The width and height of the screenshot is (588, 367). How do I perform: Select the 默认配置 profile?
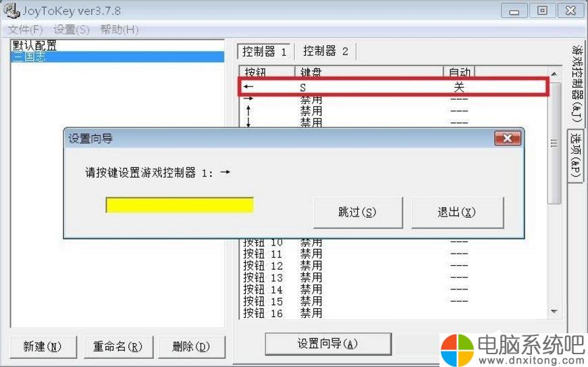point(117,45)
